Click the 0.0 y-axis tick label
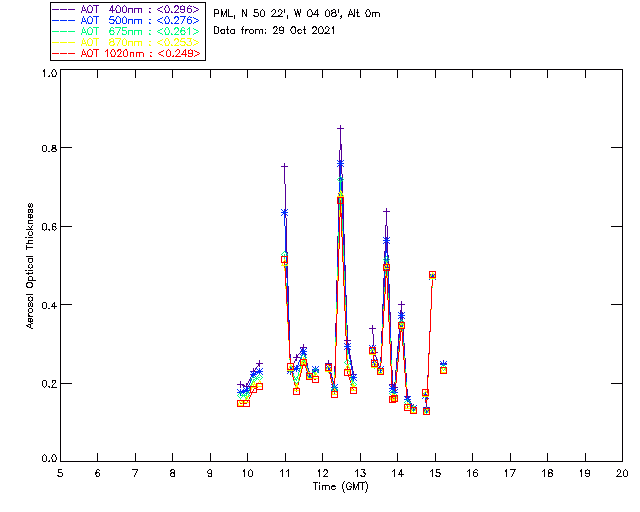The height and width of the screenshot is (512, 640). [x=49, y=459]
